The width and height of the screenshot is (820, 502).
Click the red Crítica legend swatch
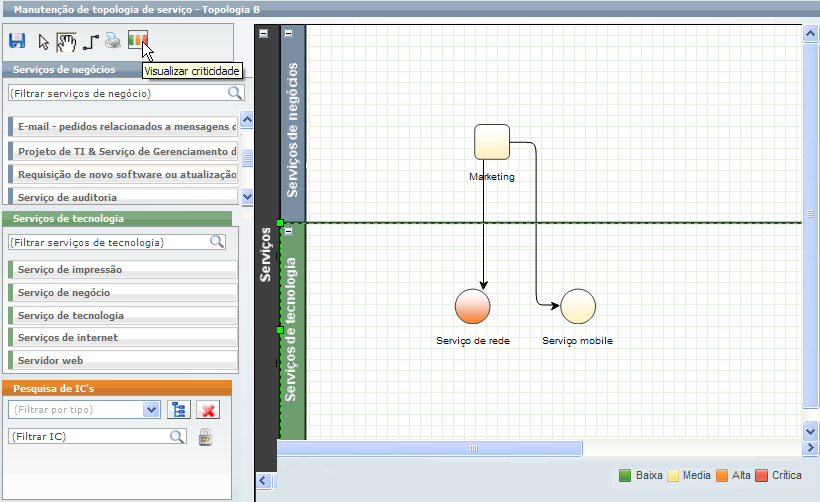[761, 475]
